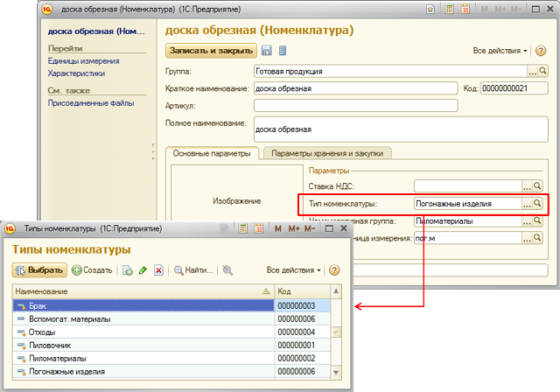Open the Тип номенклатуры magnifier icon
This screenshot has height=392, width=560.
537,203
